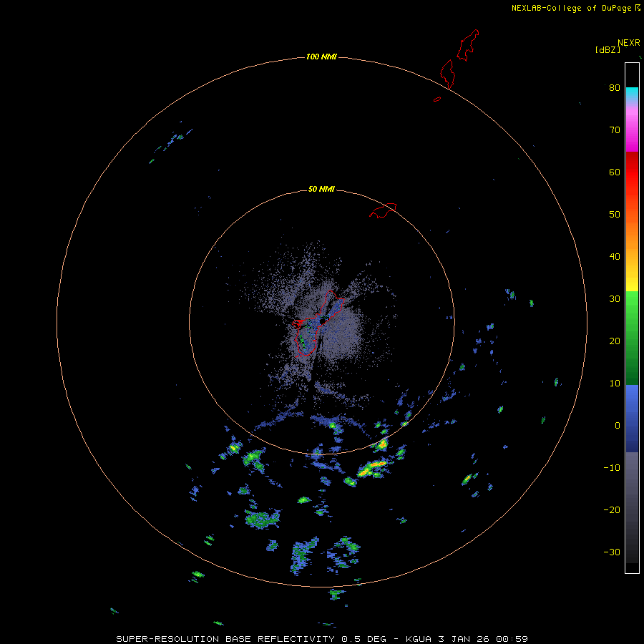Click the -10 value on the dBZ scale
Screen dimensions: 644x644
point(612,468)
